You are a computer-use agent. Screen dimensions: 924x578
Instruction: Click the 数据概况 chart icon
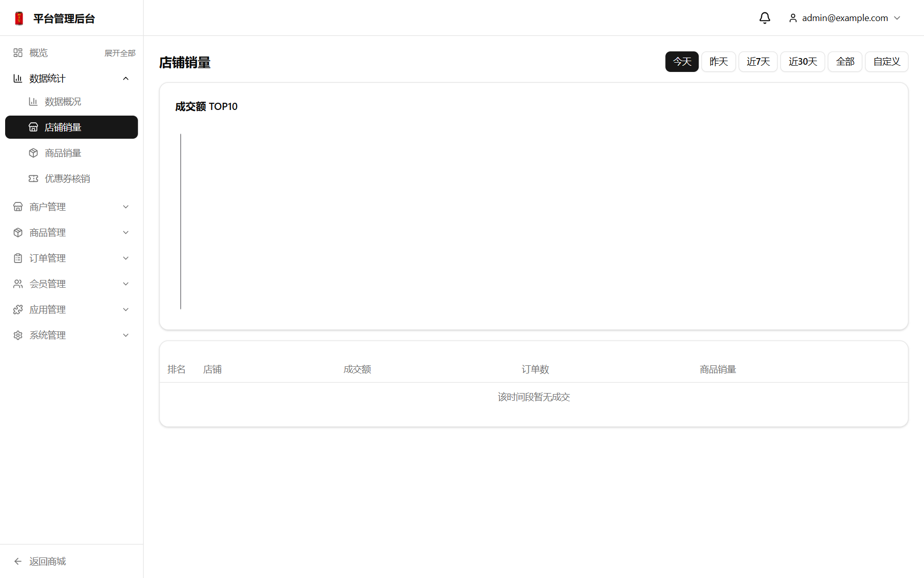(x=33, y=102)
